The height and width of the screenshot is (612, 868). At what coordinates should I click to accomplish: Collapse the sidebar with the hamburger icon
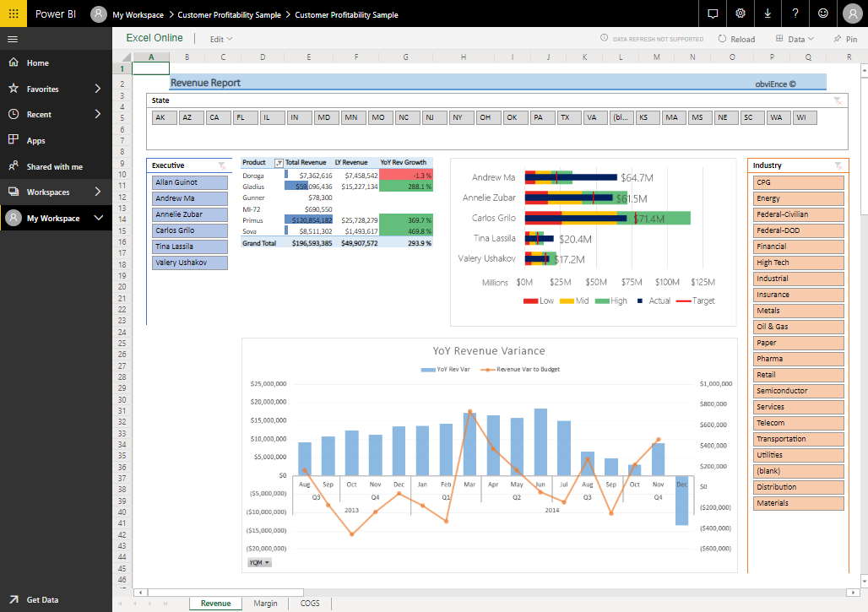click(x=12, y=38)
